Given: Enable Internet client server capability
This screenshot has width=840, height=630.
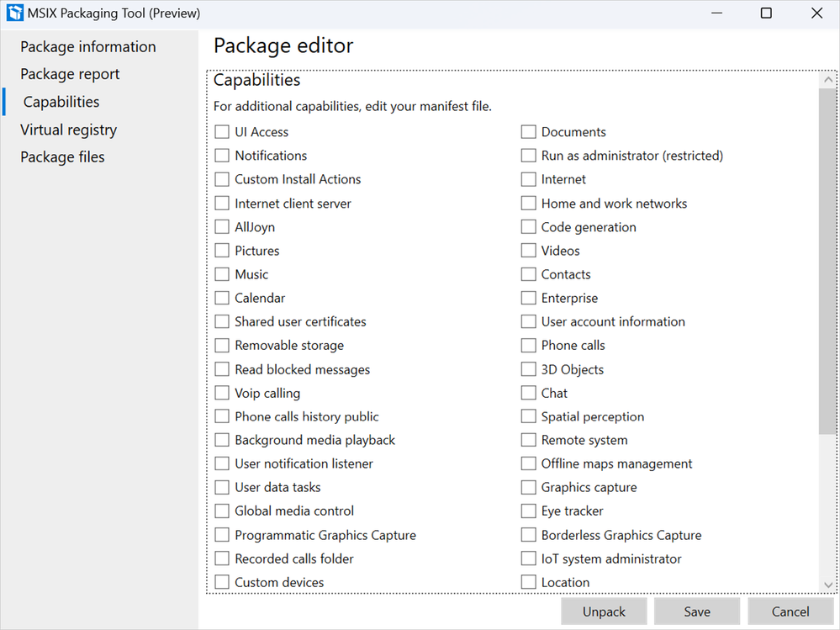Looking at the screenshot, I should (x=222, y=203).
